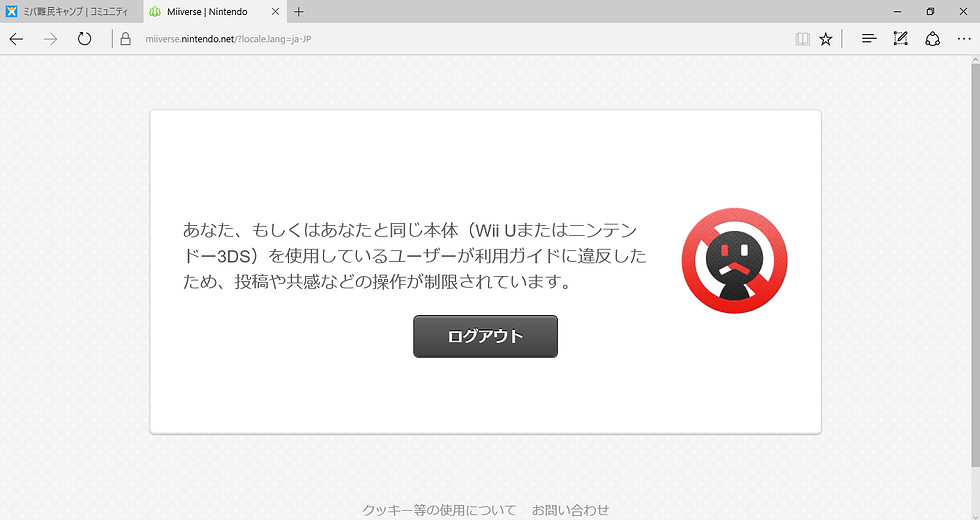This screenshot has height=520, width=980.
Task: Click the vertical scrollbar thumb
Action: tap(975, 264)
